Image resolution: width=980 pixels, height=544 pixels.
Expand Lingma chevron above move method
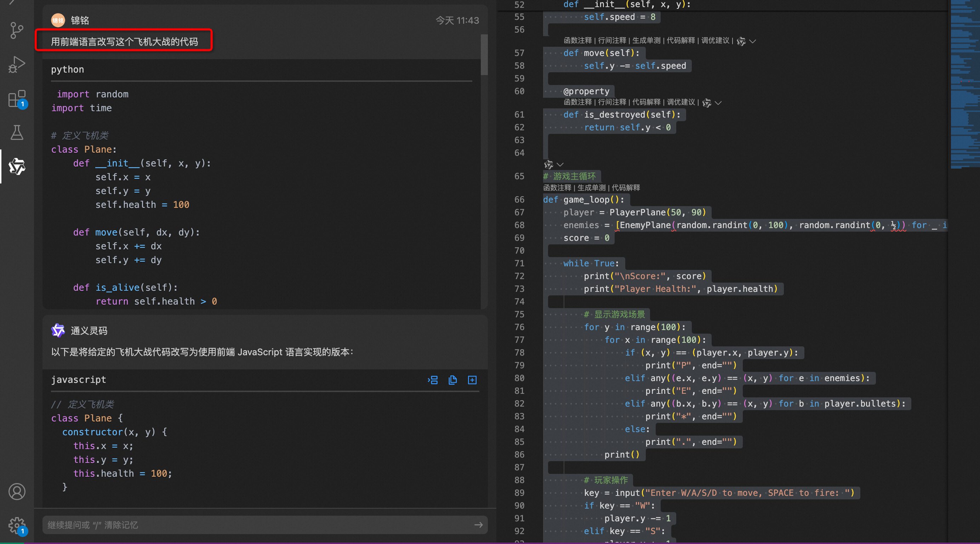pos(752,41)
